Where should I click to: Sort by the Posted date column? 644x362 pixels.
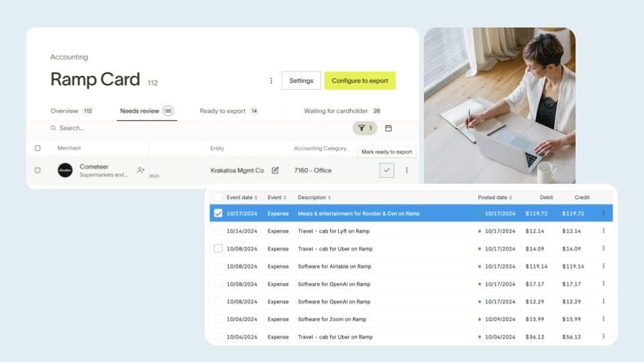495,198
